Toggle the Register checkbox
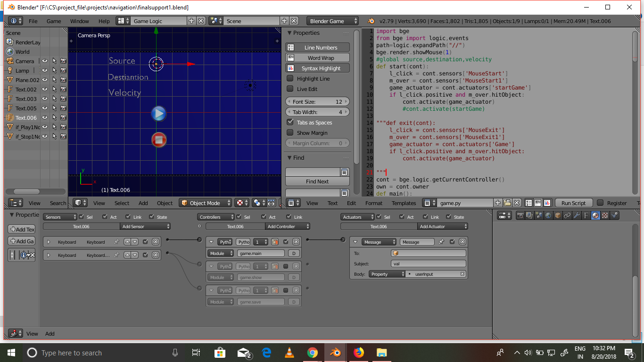 600,203
